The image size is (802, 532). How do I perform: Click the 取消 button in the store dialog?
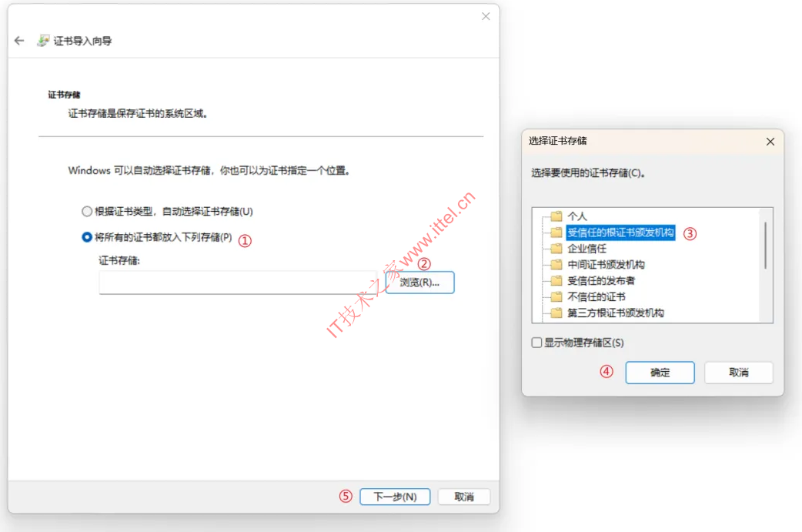click(739, 373)
